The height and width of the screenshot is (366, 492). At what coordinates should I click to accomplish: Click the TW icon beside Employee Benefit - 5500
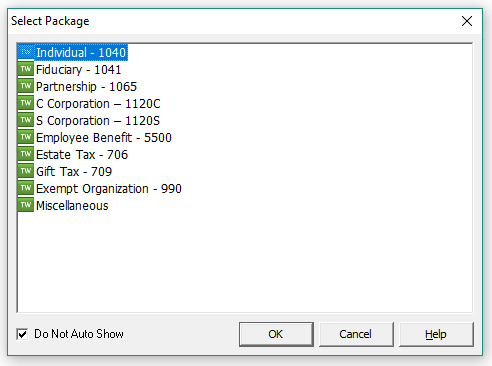point(26,137)
